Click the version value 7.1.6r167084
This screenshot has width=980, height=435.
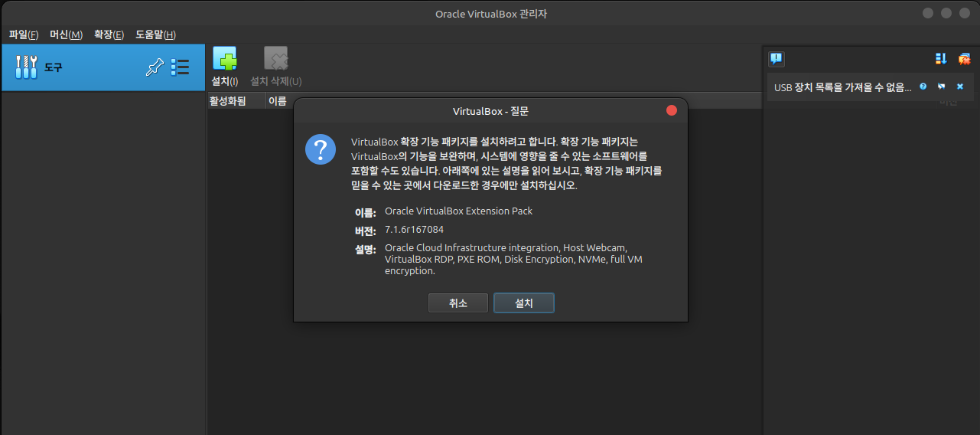click(x=415, y=229)
